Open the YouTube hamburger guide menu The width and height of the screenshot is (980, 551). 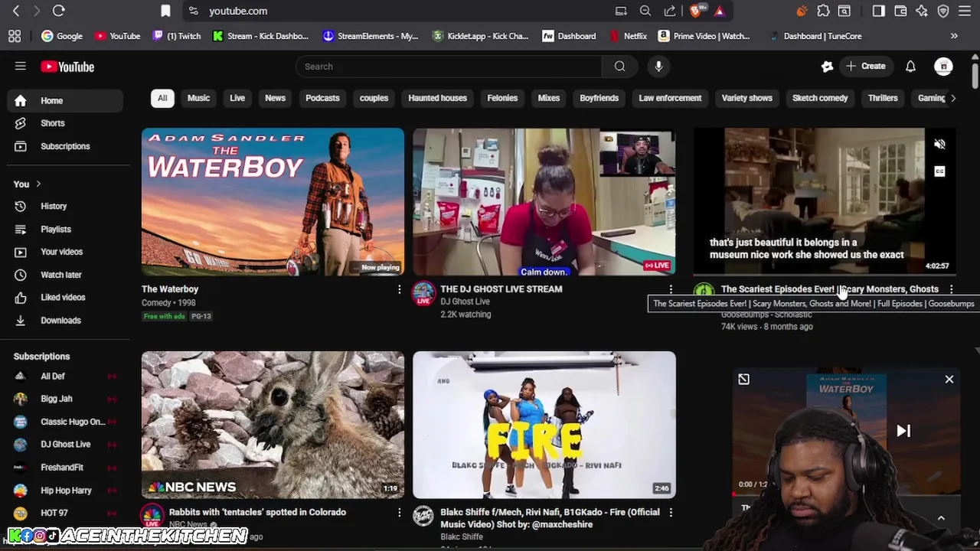pos(21,67)
